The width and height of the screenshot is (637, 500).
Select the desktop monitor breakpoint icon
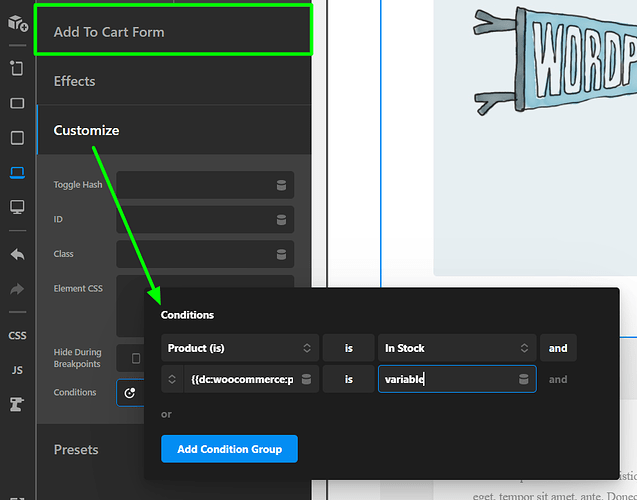coord(17,207)
